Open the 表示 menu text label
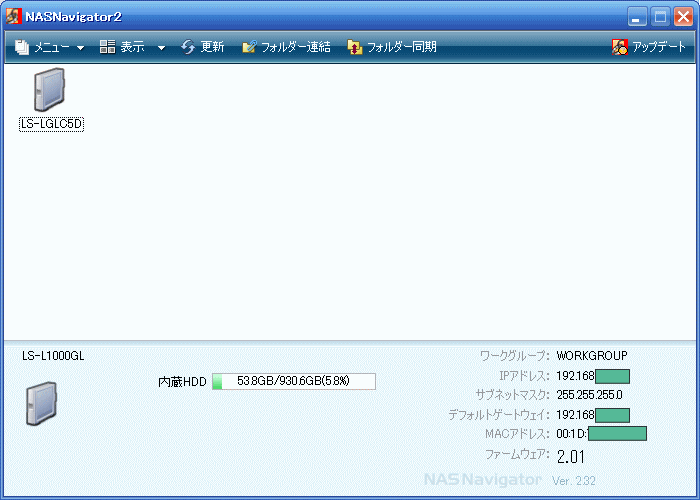 pyautogui.click(x=133, y=47)
